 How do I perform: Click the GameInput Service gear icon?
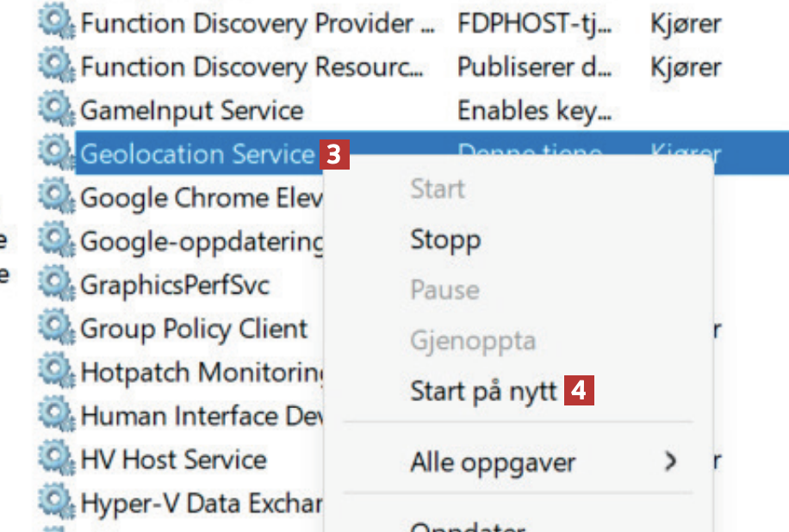point(57,109)
